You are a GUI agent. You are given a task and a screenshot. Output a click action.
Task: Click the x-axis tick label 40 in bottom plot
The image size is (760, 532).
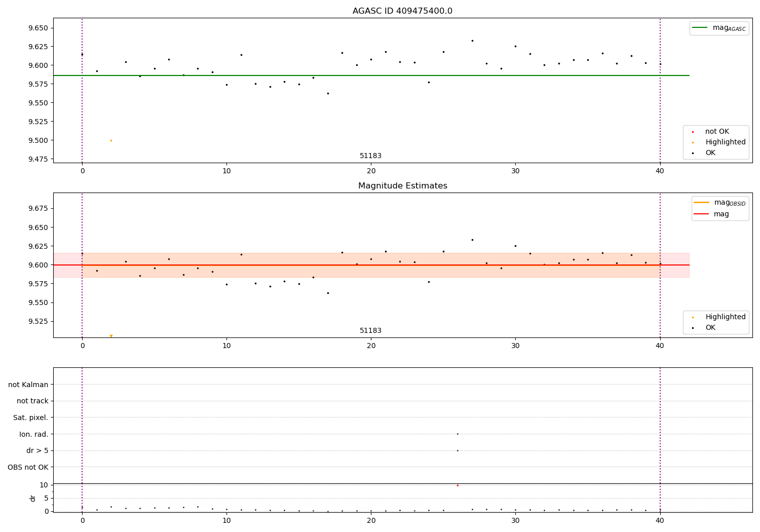tap(660, 520)
